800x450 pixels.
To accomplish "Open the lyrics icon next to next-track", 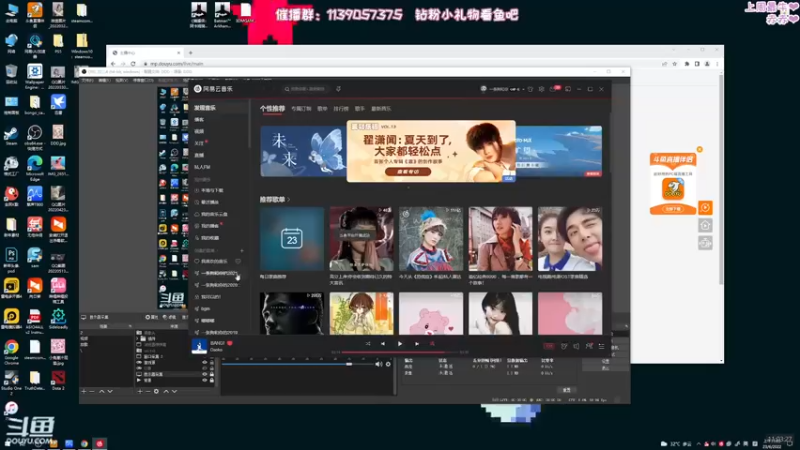I will coord(432,344).
